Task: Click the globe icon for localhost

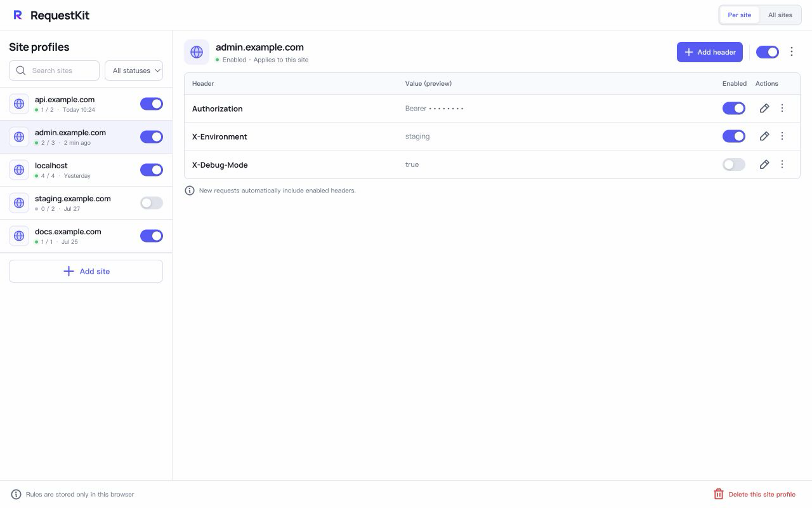Action: click(x=19, y=170)
